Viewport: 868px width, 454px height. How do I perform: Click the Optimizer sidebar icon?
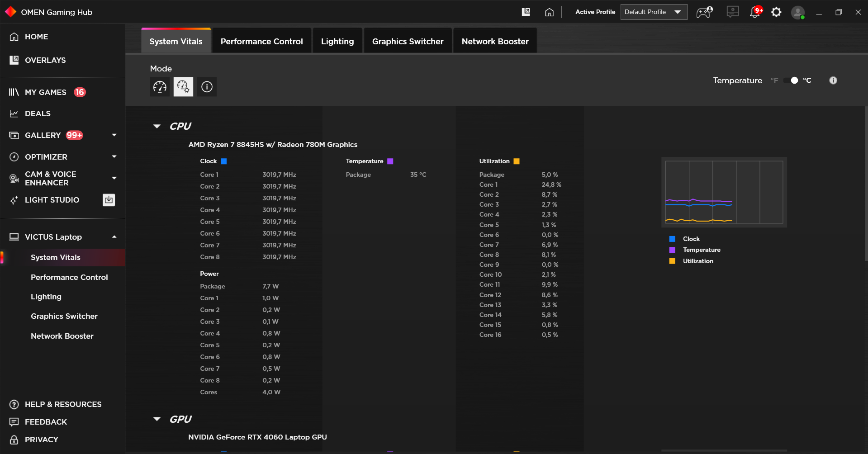[14, 157]
